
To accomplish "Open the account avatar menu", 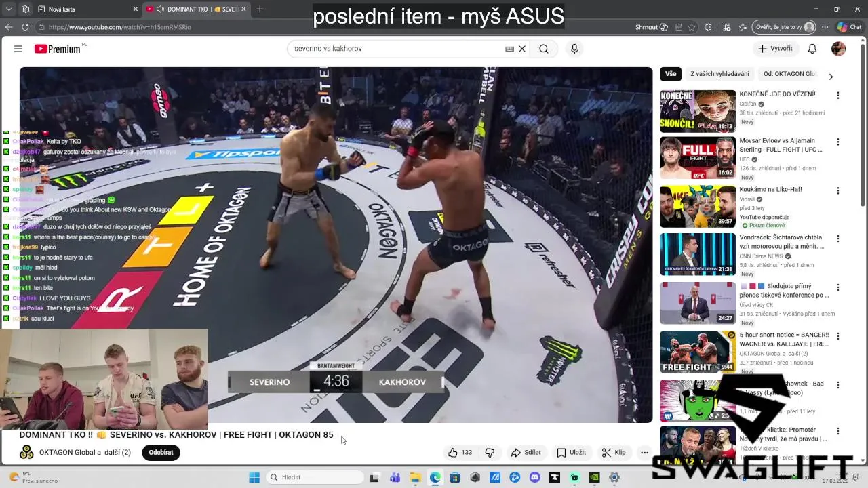I will 839,49.
